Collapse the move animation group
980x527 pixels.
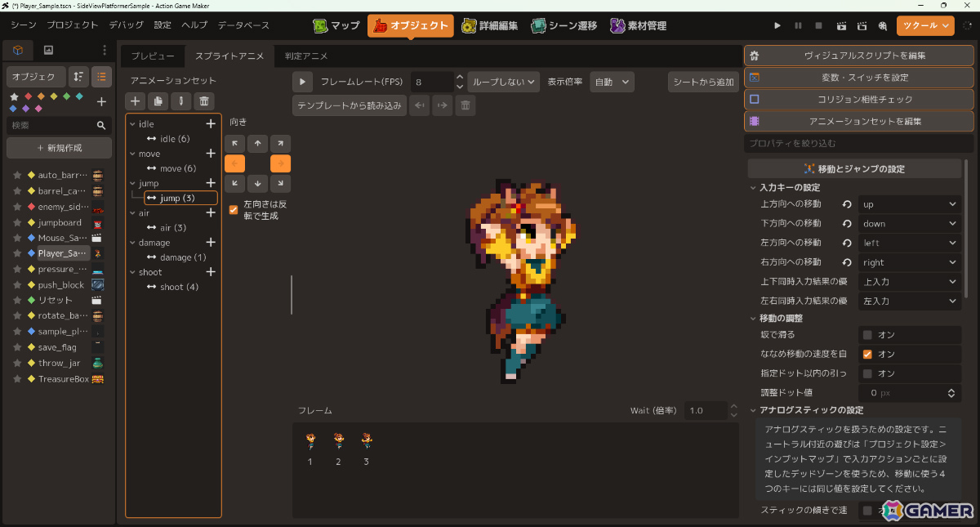click(133, 154)
